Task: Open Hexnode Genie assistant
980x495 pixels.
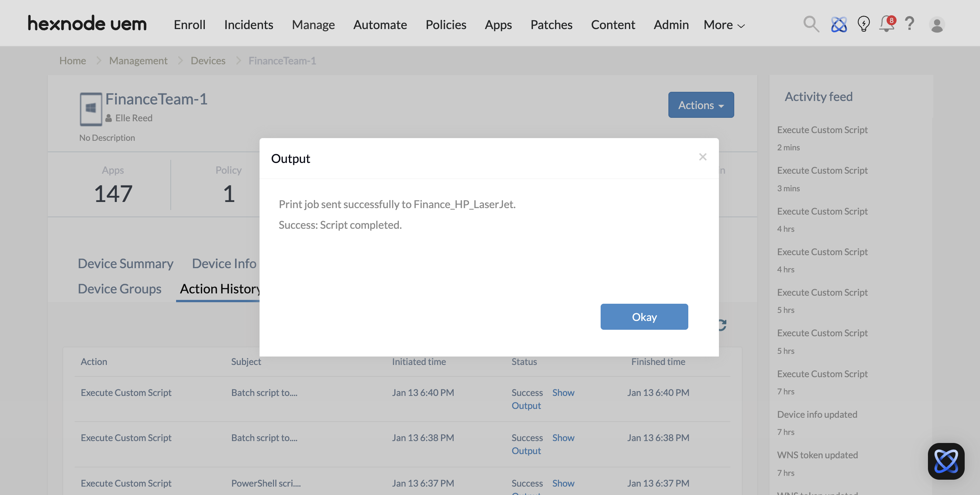Action: pos(838,24)
